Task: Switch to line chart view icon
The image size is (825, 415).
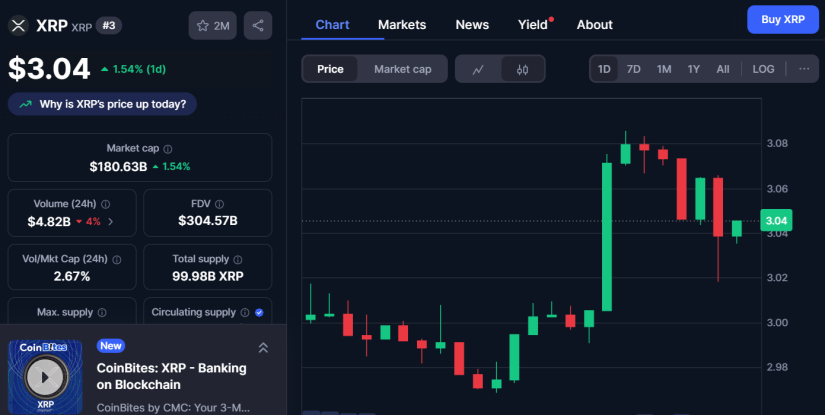Action: click(478, 69)
